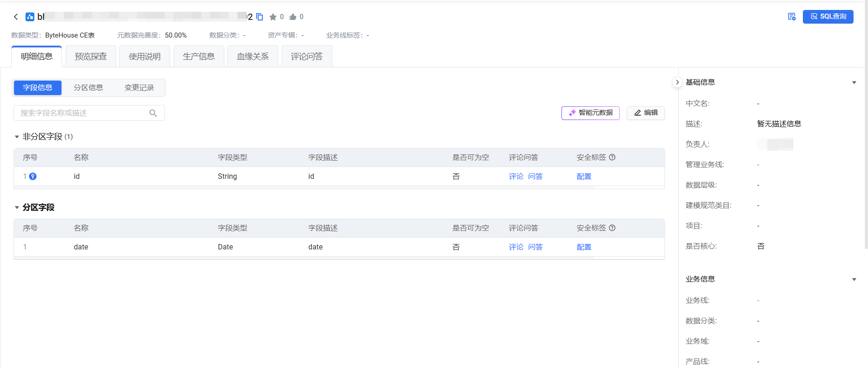Open the 预览探查 tab

pyautogui.click(x=90, y=57)
